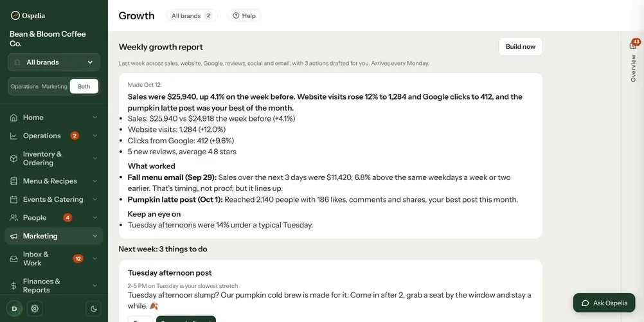Open the Inbox & Work tray icon
This screenshot has height=322, width=644.
click(x=13, y=259)
